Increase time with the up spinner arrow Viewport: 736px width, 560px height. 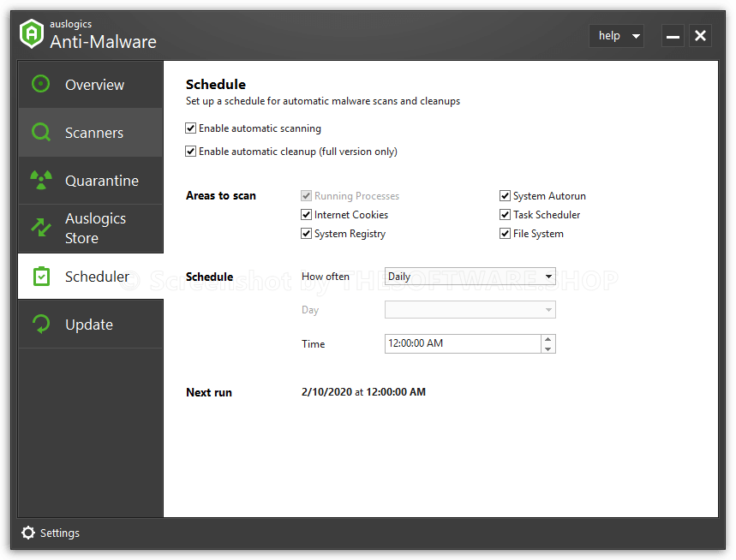[x=548, y=339]
